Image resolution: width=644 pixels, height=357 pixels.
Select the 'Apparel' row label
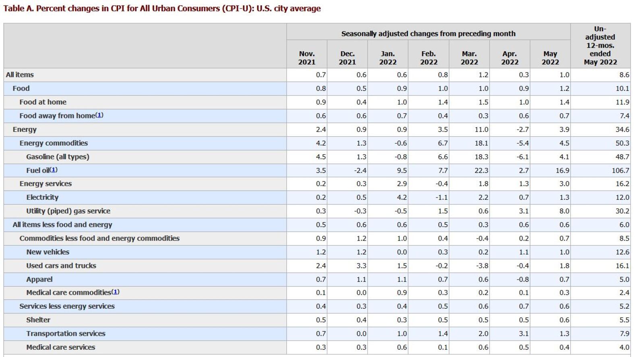coord(39,280)
